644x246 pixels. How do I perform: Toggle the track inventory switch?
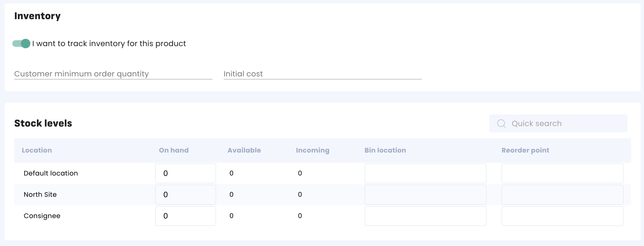(x=22, y=44)
